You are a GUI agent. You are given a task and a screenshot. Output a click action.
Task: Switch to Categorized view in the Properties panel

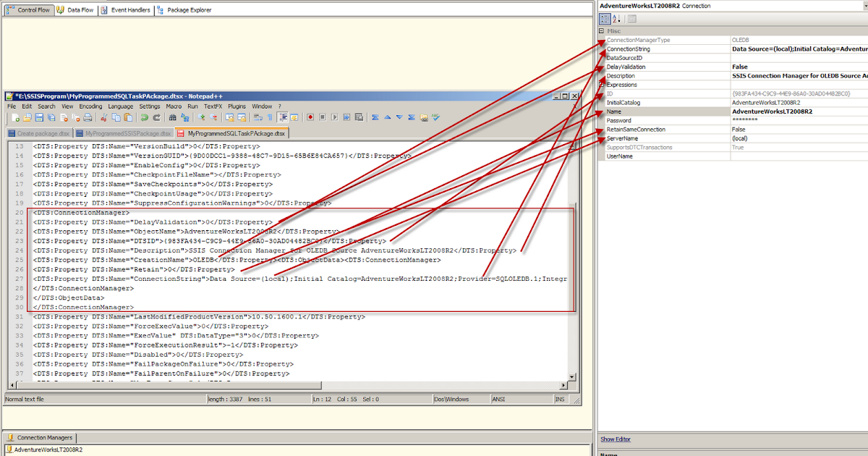605,19
